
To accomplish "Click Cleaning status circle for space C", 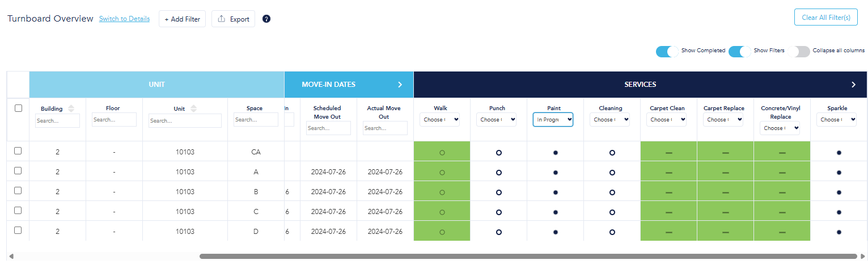I will (x=612, y=212).
